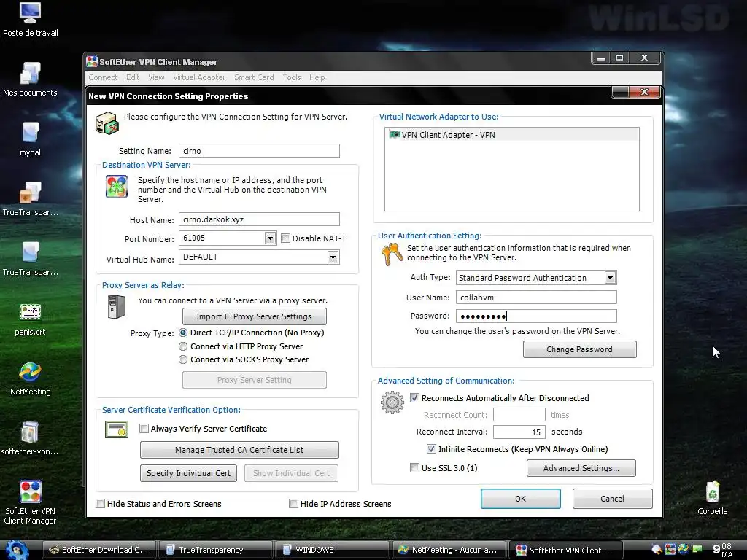Select Connect via HTTP Proxy Server

(183, 346)
